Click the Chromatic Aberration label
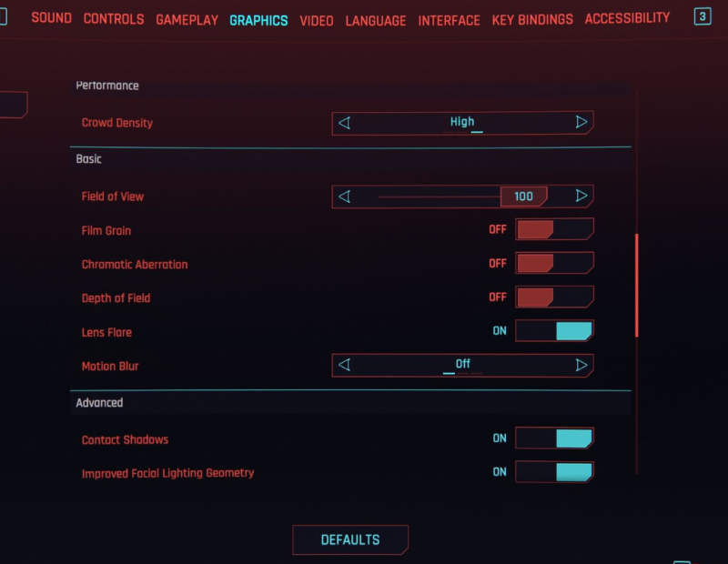Viewport: 728px width, 564px height. tap(135, 265)
